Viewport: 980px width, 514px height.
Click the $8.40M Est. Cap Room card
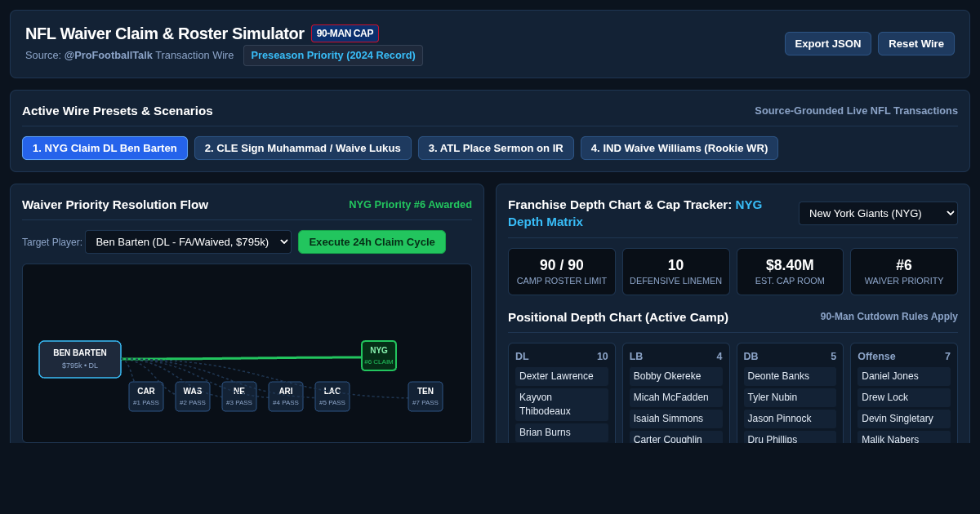(790, 272)
